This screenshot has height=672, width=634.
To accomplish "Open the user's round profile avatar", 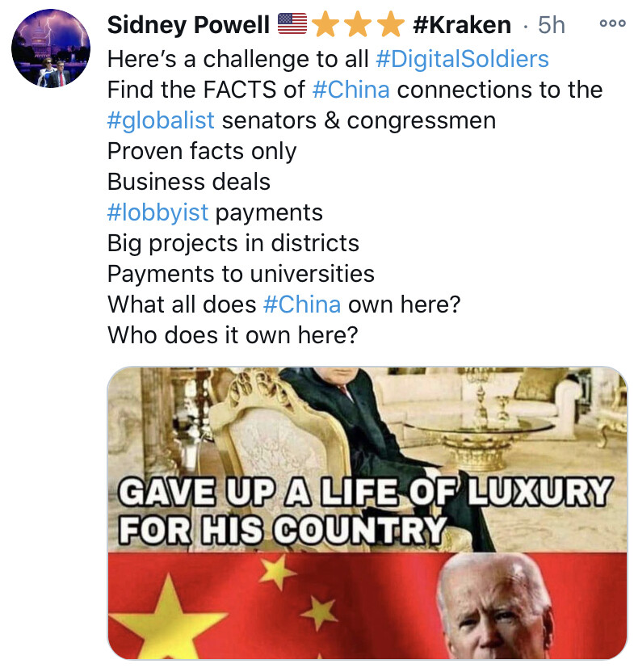I will (x=51, y=48).
